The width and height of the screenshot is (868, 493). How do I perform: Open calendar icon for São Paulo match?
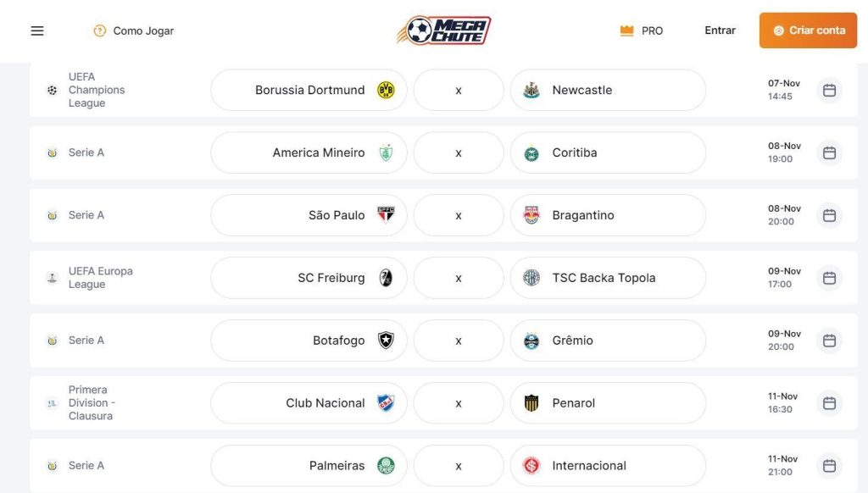829,215
